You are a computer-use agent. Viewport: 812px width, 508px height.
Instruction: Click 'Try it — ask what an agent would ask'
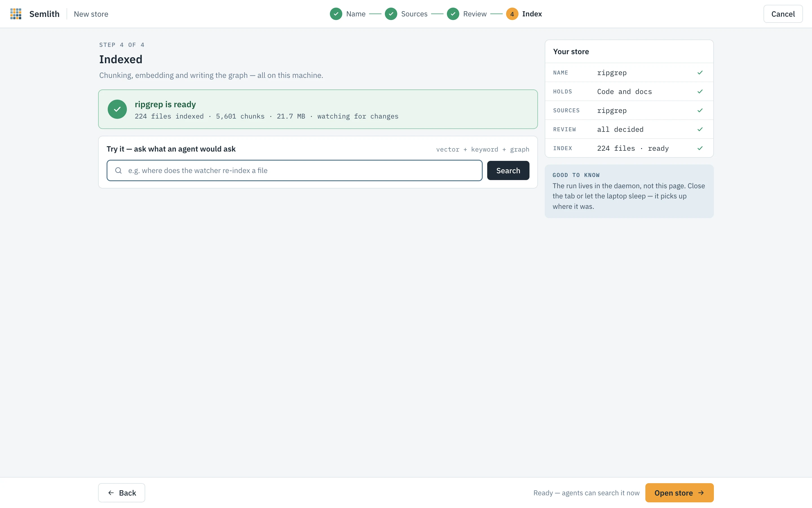point(171,149)
